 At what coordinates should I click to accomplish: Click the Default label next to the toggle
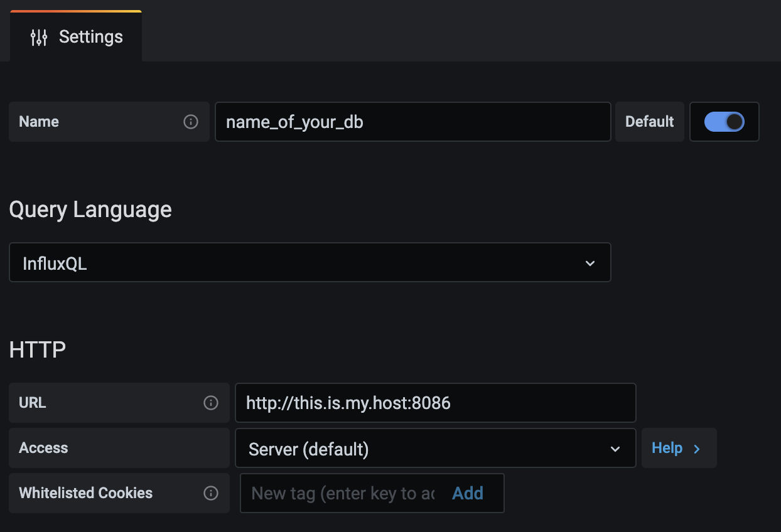(x=649, y=122)
